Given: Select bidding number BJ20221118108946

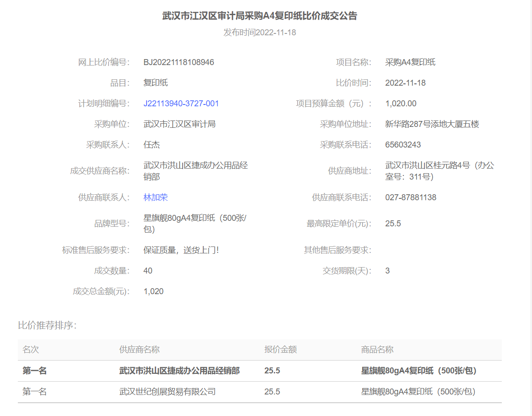Looking at the screenshot, I should 179,62.
